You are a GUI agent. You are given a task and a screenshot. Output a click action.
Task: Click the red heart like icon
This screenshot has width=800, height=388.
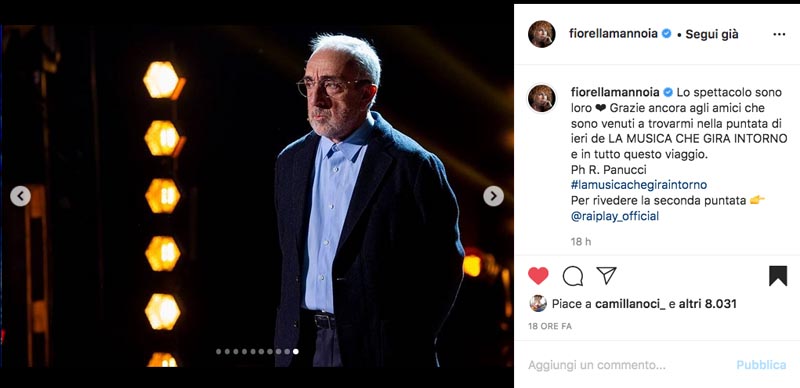538,276
